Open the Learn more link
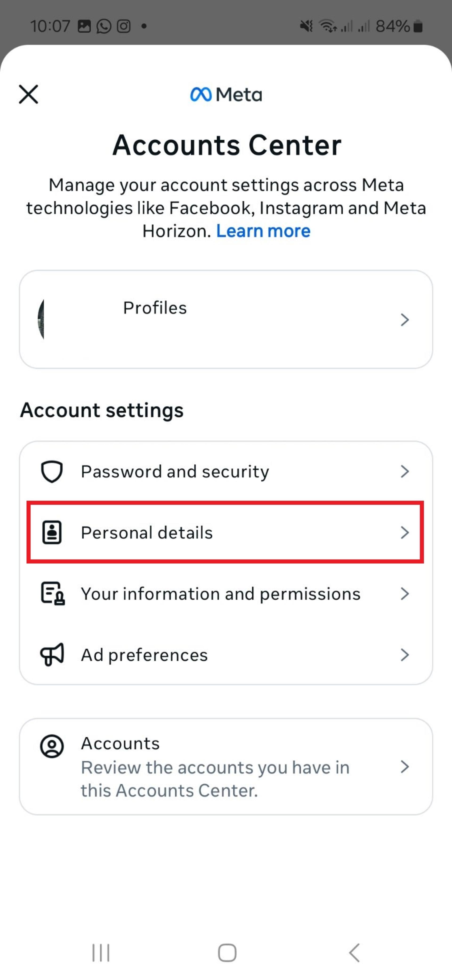452x980 pixels. pyautogui.click(x=263, y=231)
